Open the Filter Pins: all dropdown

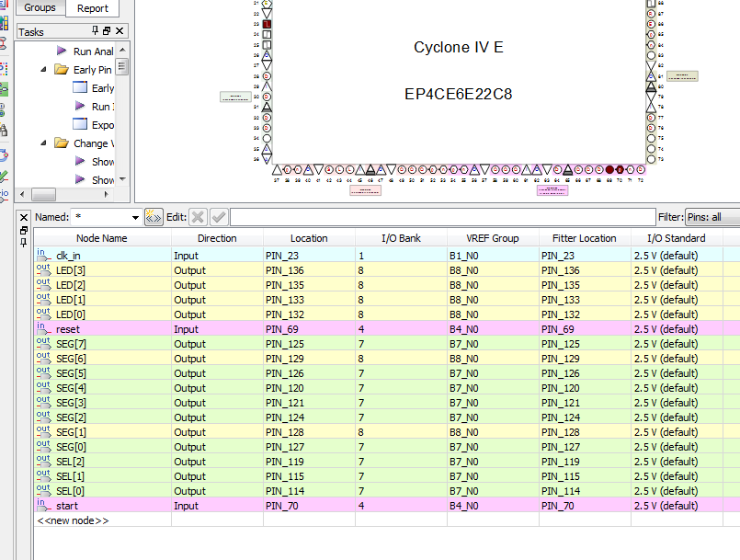click(x=712, y=217)
